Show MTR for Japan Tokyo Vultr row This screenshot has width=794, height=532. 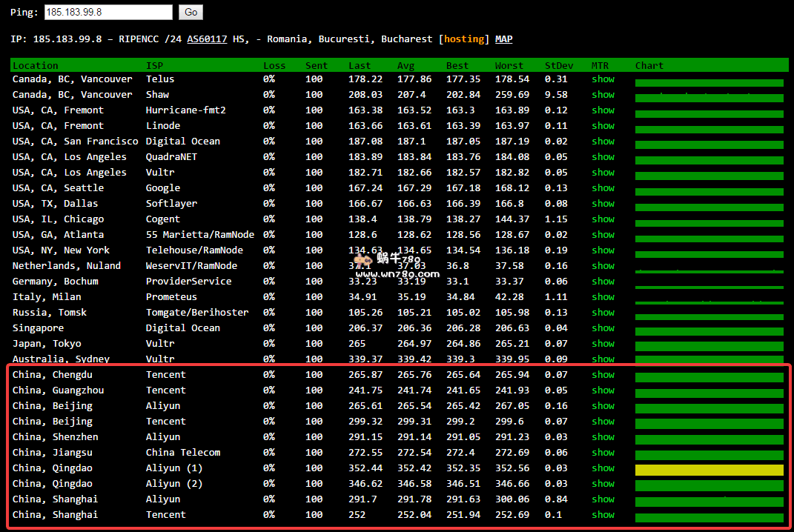603,344
